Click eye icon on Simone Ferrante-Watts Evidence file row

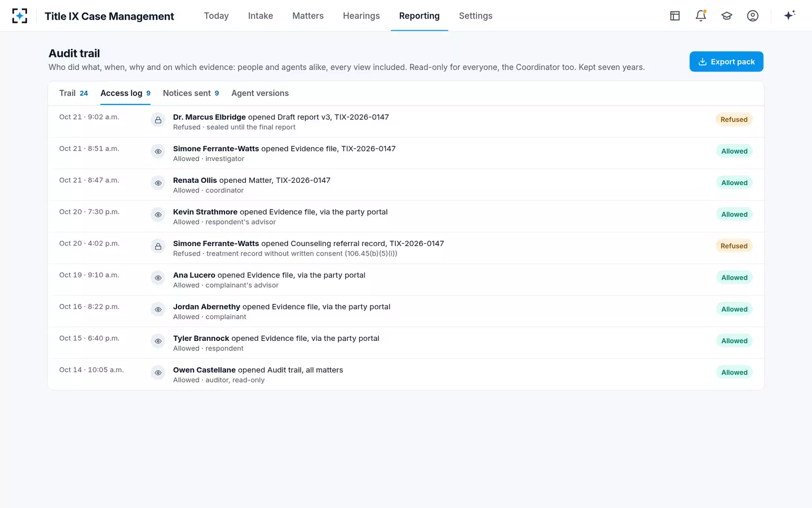pos(158,151)
